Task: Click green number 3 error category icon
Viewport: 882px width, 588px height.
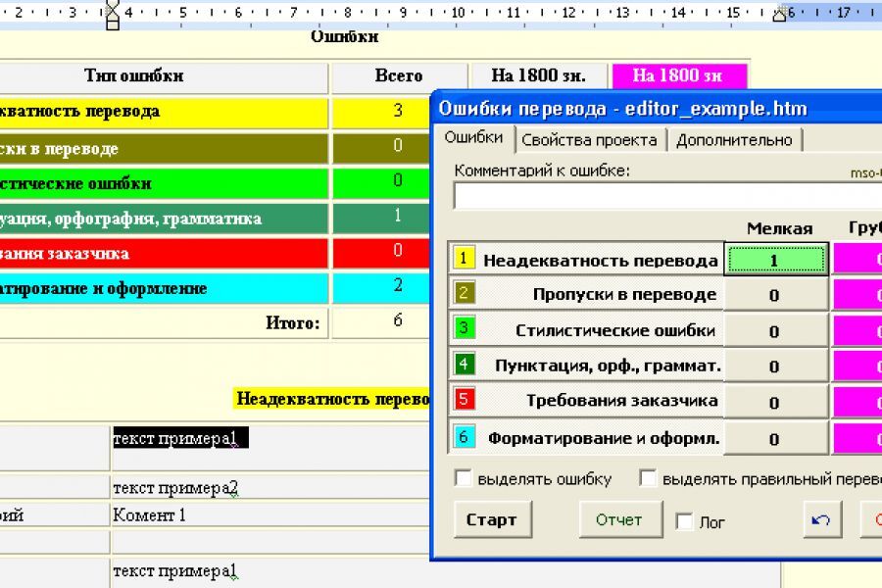Action: (x=464, y=328)
